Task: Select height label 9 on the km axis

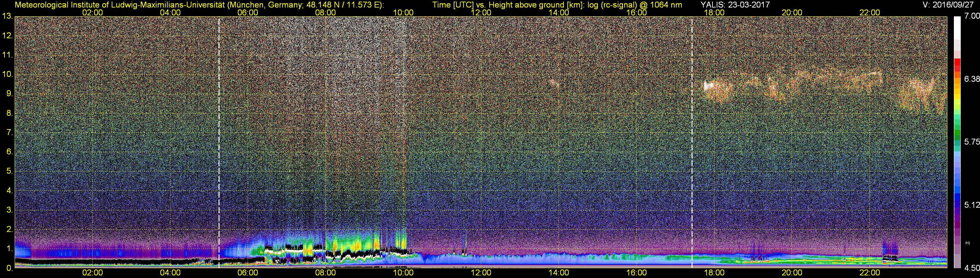Action: coord(9,94)
